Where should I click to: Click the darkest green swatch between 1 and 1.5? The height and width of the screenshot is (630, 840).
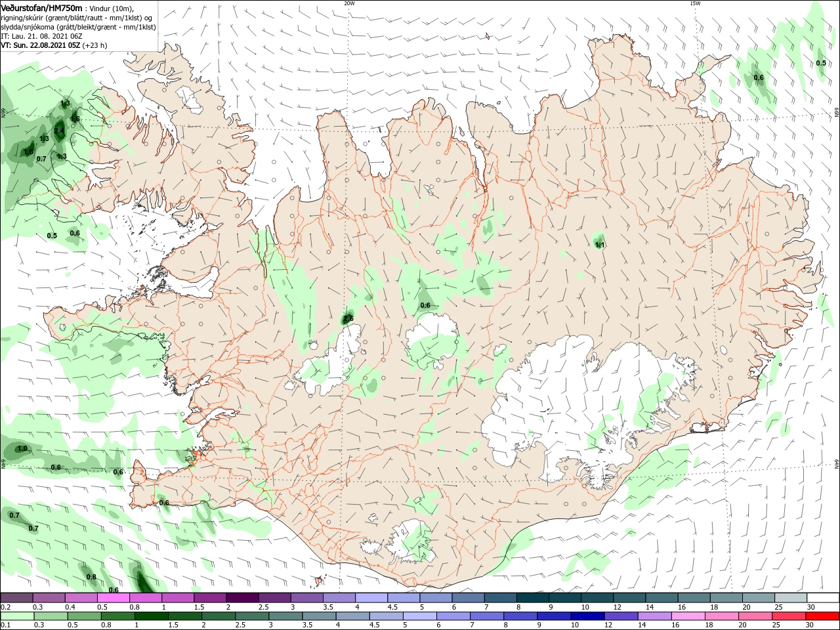coord(152,616)
